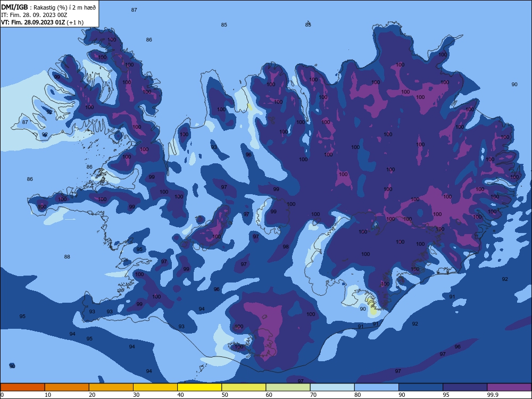This screenshot has height=399, width=532.
Task: Click the legend tick label 0
Action: tap(2, 395)
